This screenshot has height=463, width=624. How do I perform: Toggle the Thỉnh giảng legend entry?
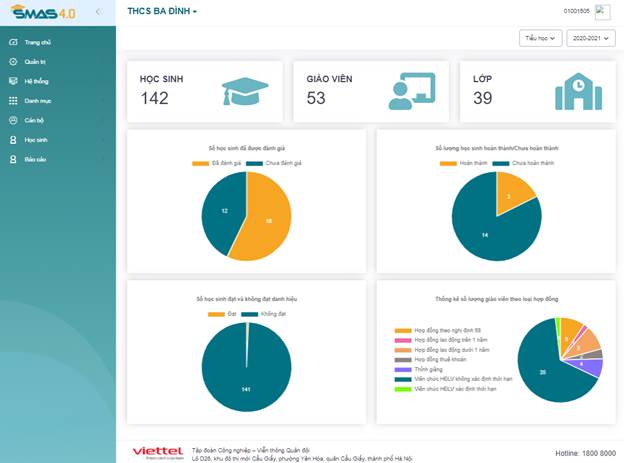(x=418, y=368)
